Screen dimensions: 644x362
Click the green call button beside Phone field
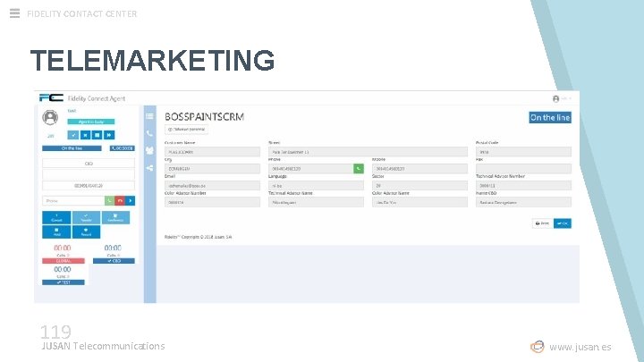tap(359, 168)
